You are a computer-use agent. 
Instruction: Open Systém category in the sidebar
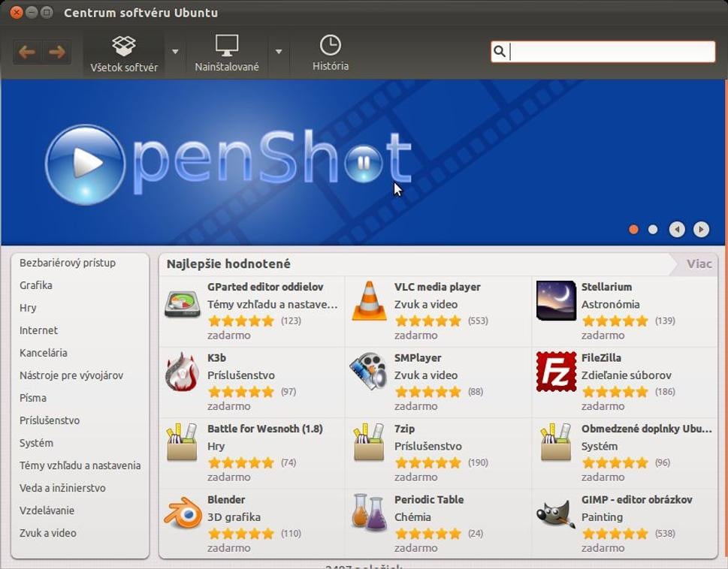point(36,443)
